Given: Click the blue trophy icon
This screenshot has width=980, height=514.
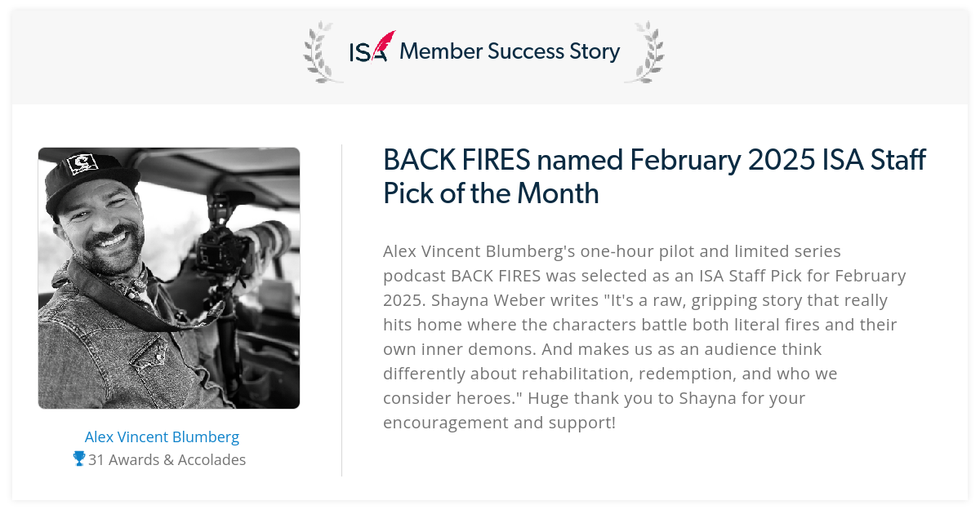Looking at the screenshot, I should [x=79, y=459].
